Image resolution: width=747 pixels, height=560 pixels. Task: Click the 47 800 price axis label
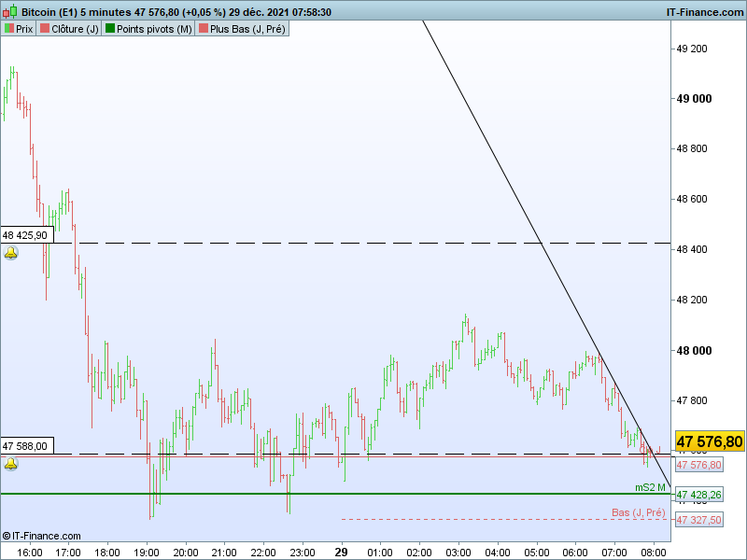click(x=692, y=401)
